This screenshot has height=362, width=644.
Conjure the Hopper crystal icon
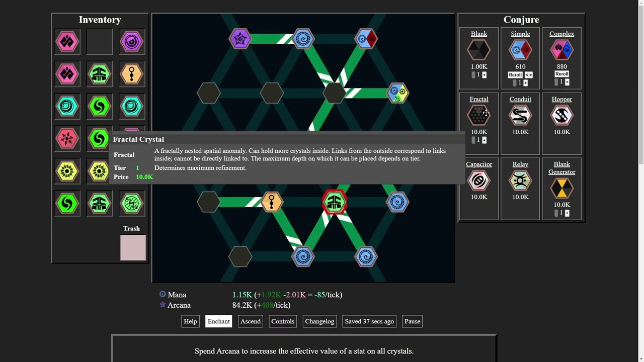coord(561,116)
